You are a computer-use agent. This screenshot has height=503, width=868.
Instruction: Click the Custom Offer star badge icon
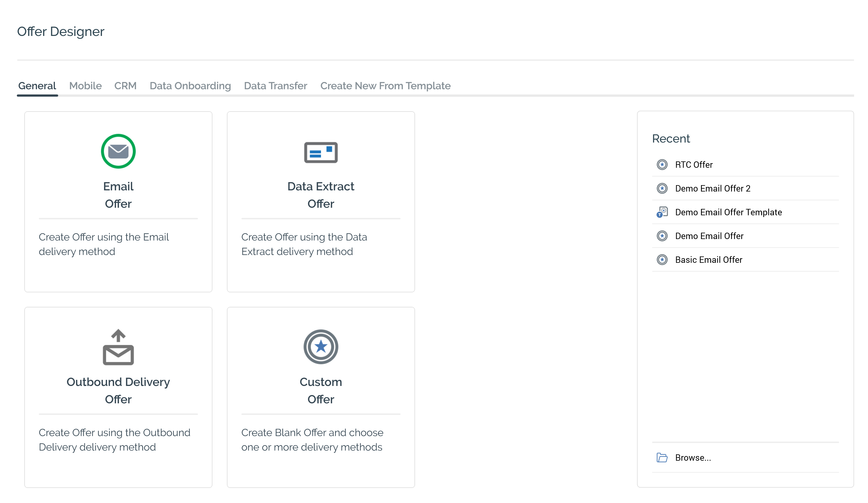tap(321, 347)
